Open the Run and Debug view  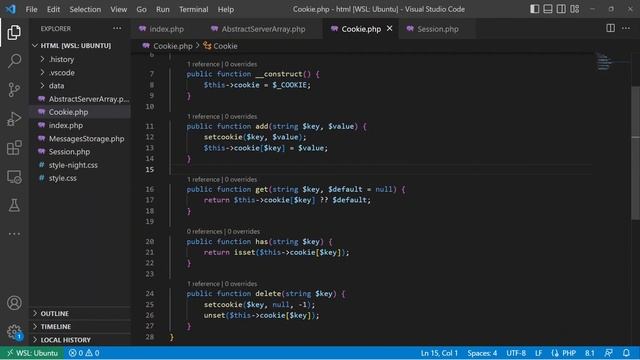coord(14,119)
